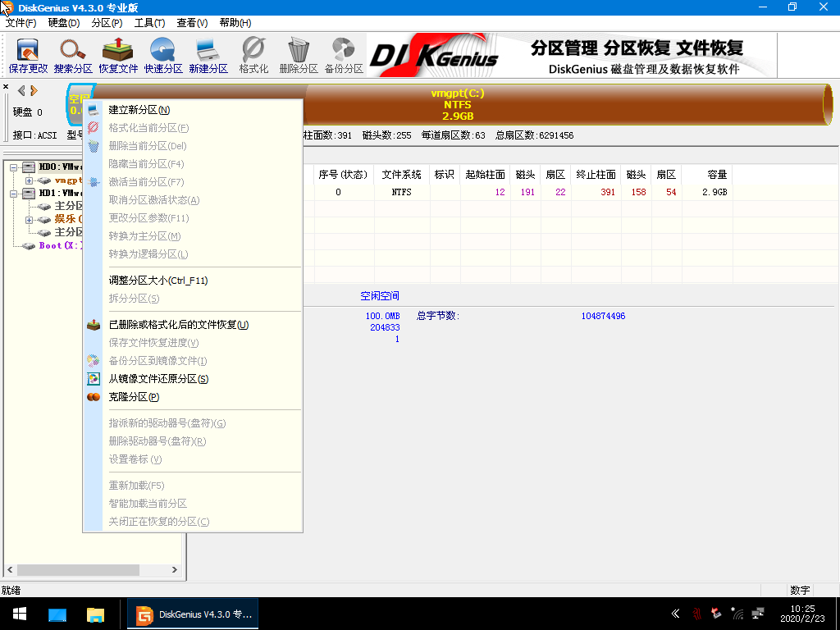Click the tree panel horizontal scrollbar thumb

point(78,570)
